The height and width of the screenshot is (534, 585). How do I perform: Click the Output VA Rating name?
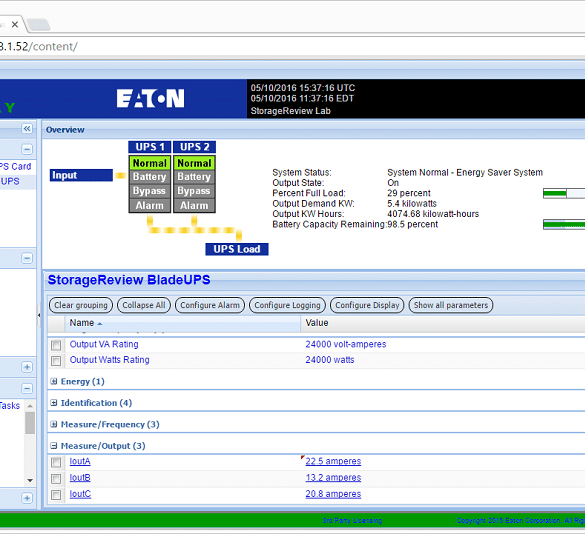click(104, 344)
